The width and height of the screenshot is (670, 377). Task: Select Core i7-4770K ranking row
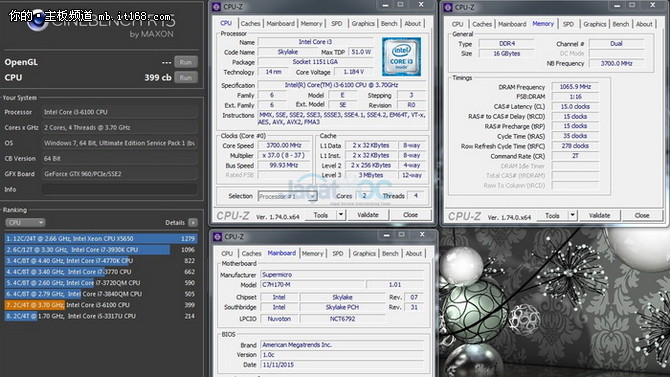click(x=101, y=261)
